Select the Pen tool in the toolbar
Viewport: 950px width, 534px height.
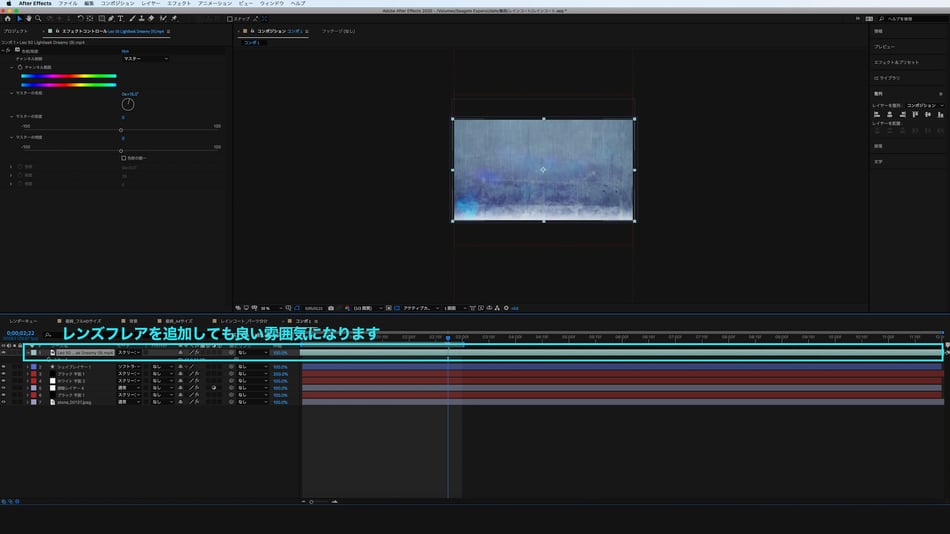click(x=111, y=18)
